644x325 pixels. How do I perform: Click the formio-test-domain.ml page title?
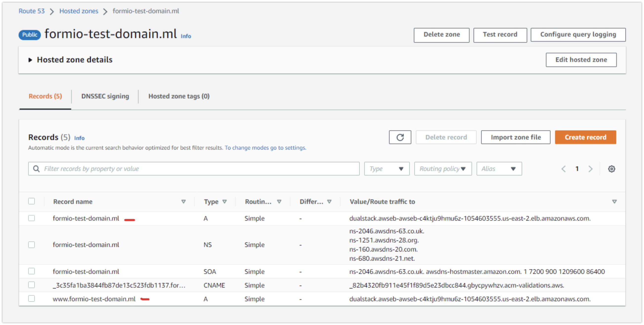(x=110, y=34)
